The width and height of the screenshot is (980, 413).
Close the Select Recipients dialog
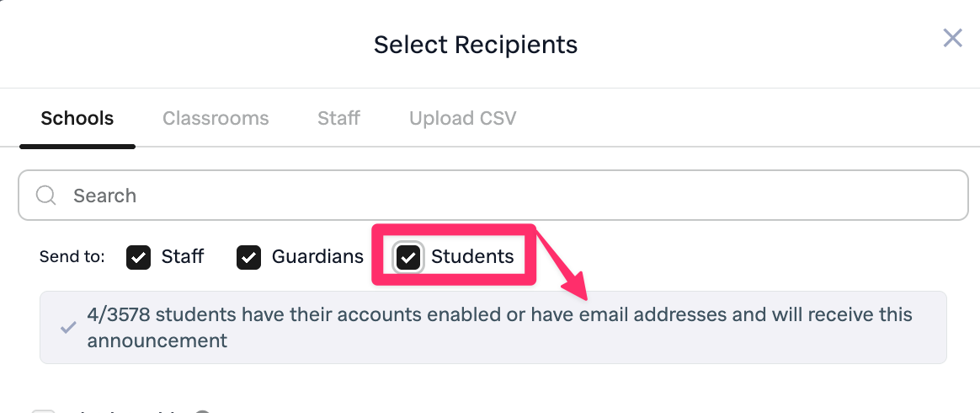(x=952, y=38)
